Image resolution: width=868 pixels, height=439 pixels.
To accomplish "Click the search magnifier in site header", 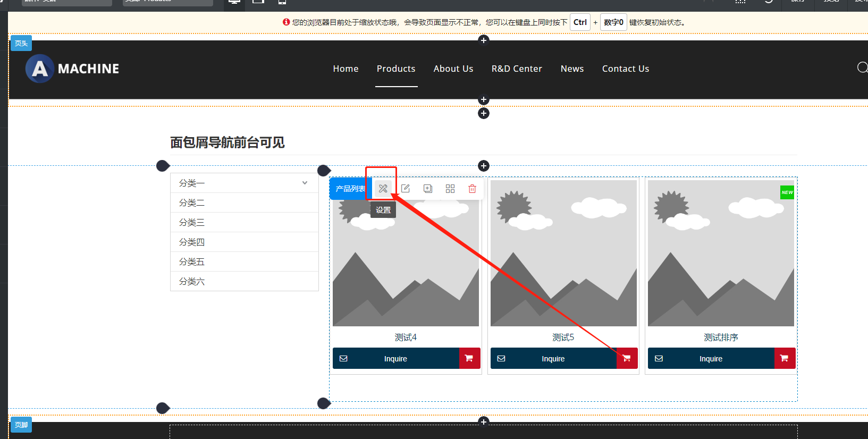I will tap(862, 67).
